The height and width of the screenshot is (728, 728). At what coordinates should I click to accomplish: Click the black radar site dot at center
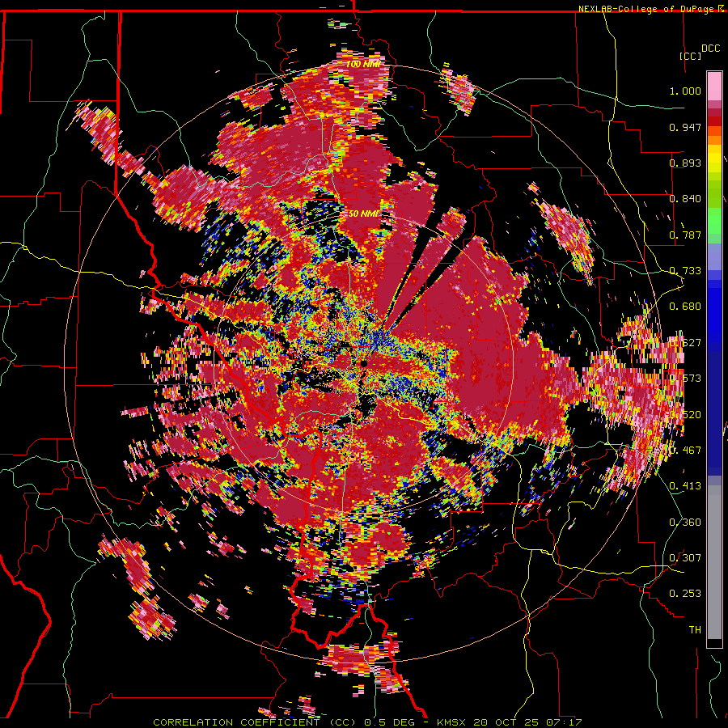(364, 364)
